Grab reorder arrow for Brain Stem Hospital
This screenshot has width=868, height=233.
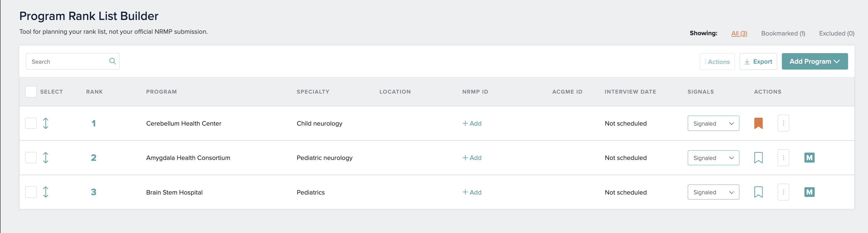[46, 192]
